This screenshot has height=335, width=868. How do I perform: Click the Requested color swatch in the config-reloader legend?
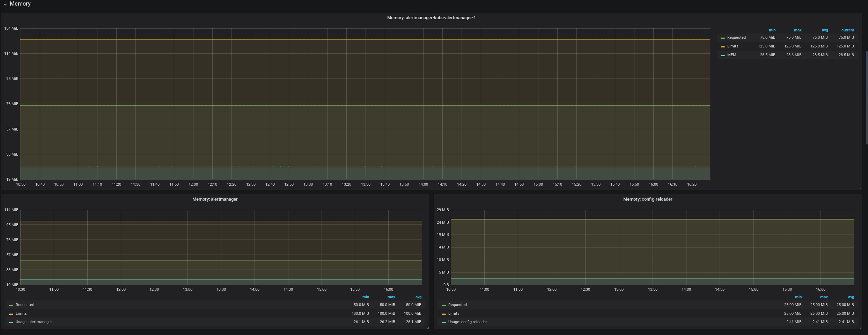[x=443, y=305]
